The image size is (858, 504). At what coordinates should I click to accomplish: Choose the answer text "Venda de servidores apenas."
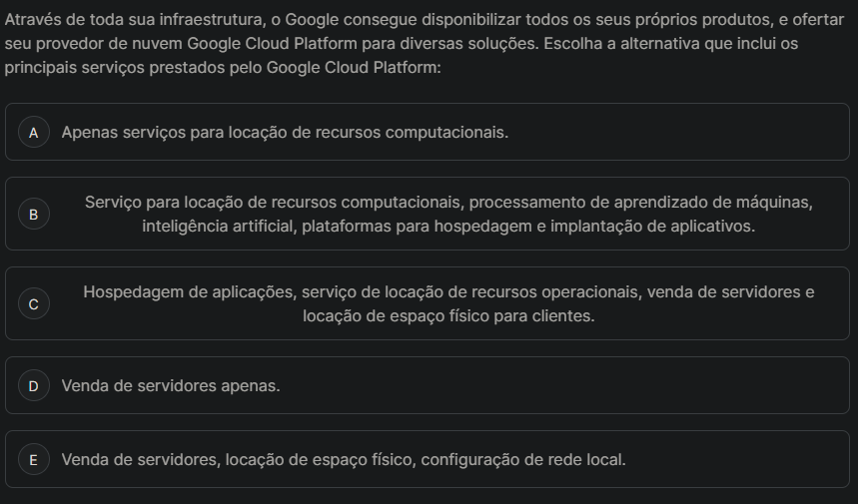[171, 385]
